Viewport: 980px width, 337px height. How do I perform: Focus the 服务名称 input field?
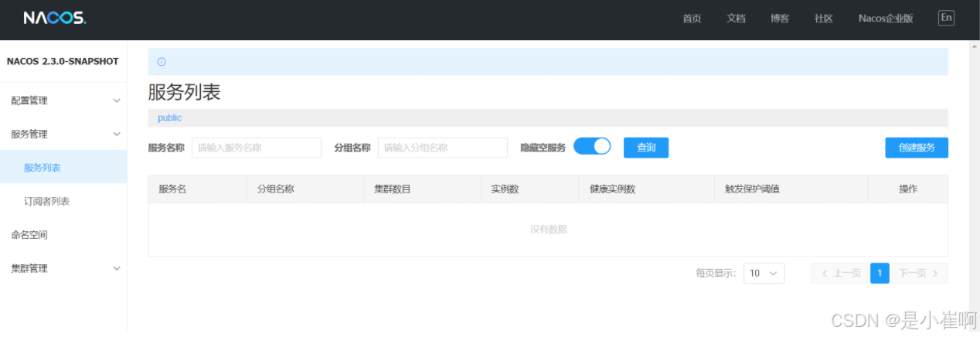coord(257,148)
